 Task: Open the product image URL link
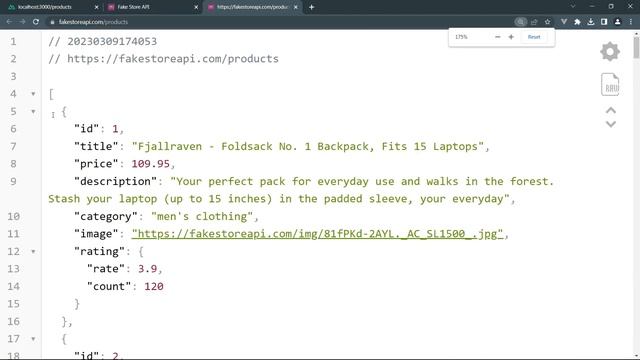pyautogui.click(x=317, y=234)
